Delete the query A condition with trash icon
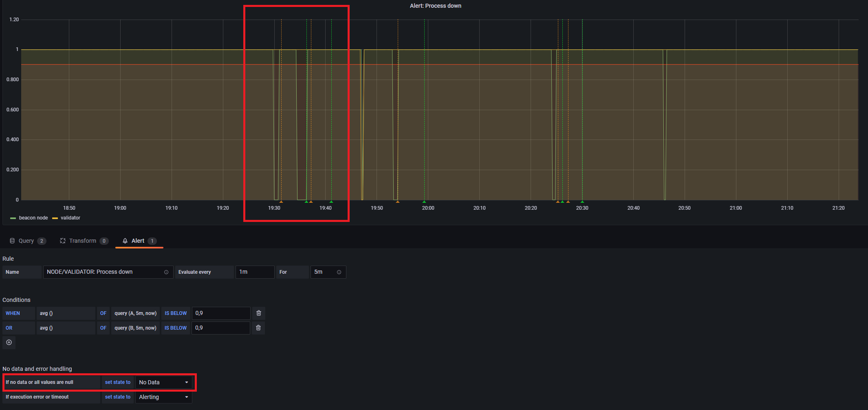Image resolution: width=868 pixels, height=410 pixels. tap(258, 313)
